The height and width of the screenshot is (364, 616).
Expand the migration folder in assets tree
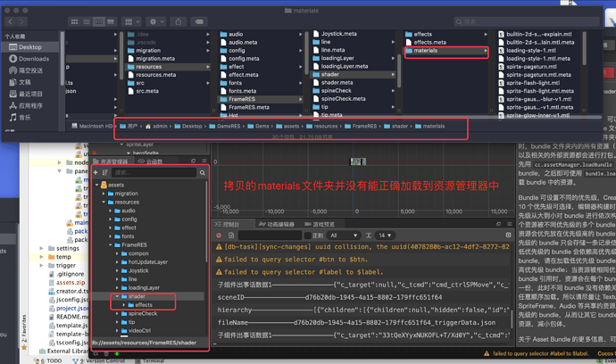(104, 194)
